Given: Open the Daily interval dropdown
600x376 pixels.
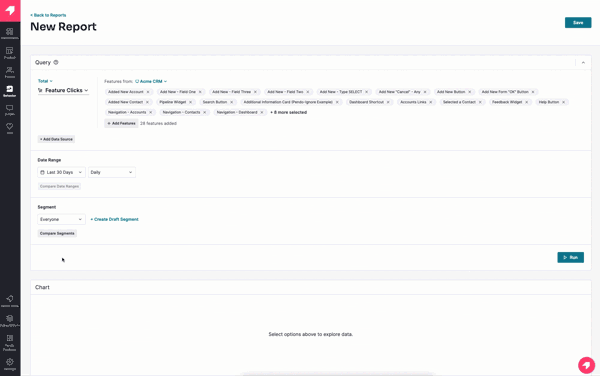Looking at the screenshot, I should [112, 173].
